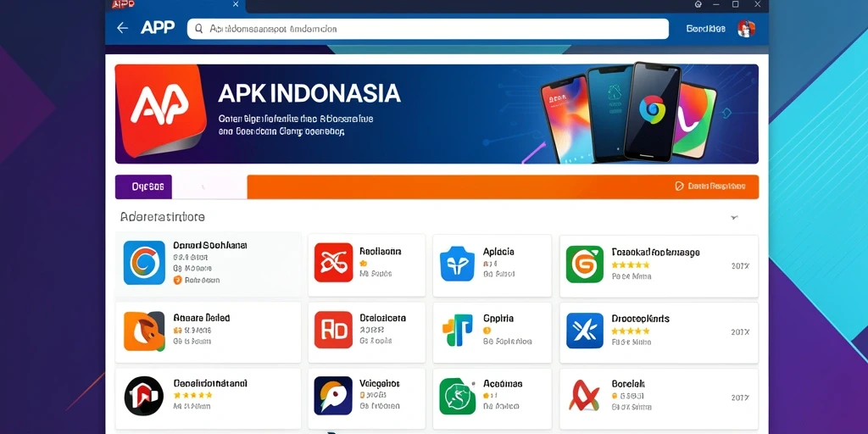
Task: Open the teal and orange Gppiria icon
Action: pyautogui.click(x=458, y=330)
